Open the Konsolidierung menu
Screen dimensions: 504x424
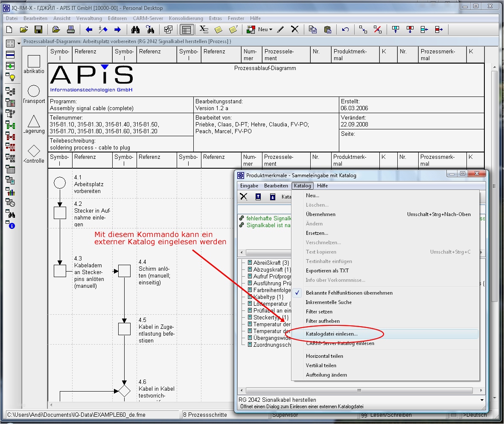point(186,18)
